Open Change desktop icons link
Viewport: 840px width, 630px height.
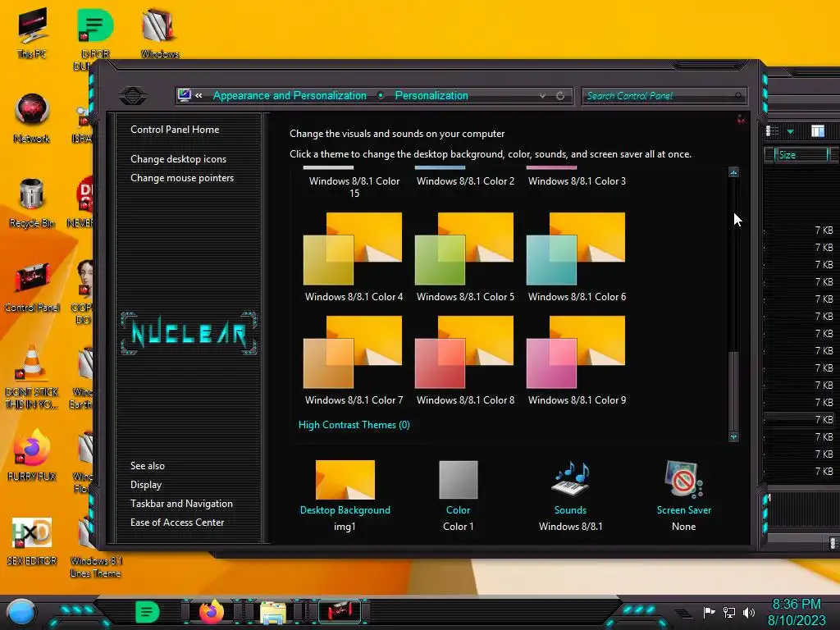point(178,159)
